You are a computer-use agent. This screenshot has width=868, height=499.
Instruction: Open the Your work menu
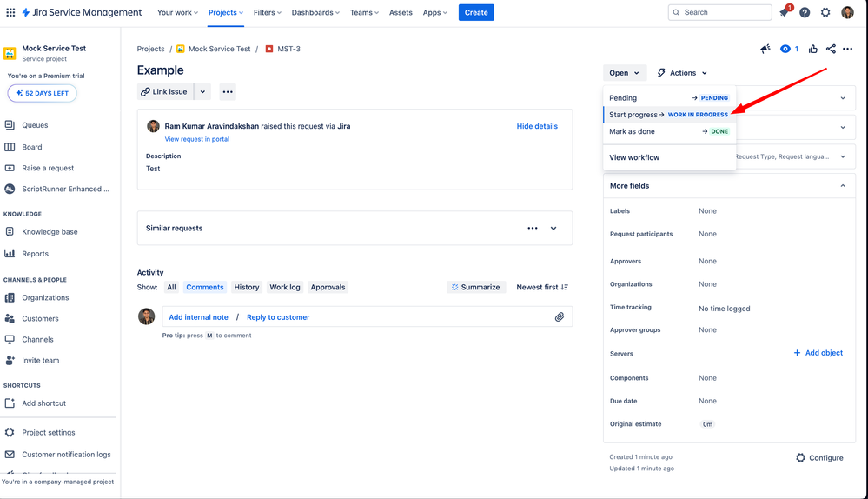point(177,12)
